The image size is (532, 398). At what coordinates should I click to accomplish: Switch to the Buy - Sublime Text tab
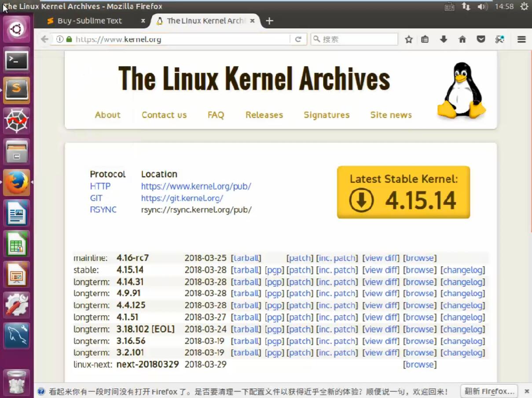click(90, 21)
